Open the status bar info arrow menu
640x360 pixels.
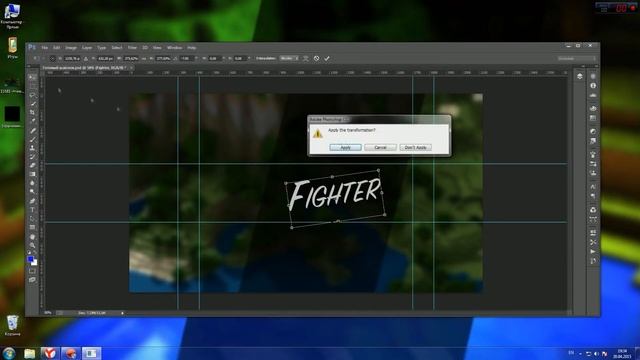(122, 313)
